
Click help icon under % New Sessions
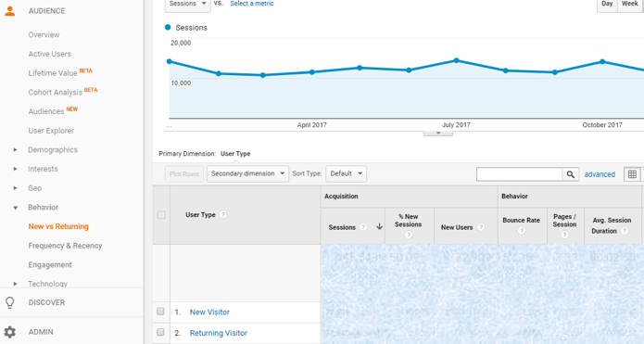click(409, 236)
